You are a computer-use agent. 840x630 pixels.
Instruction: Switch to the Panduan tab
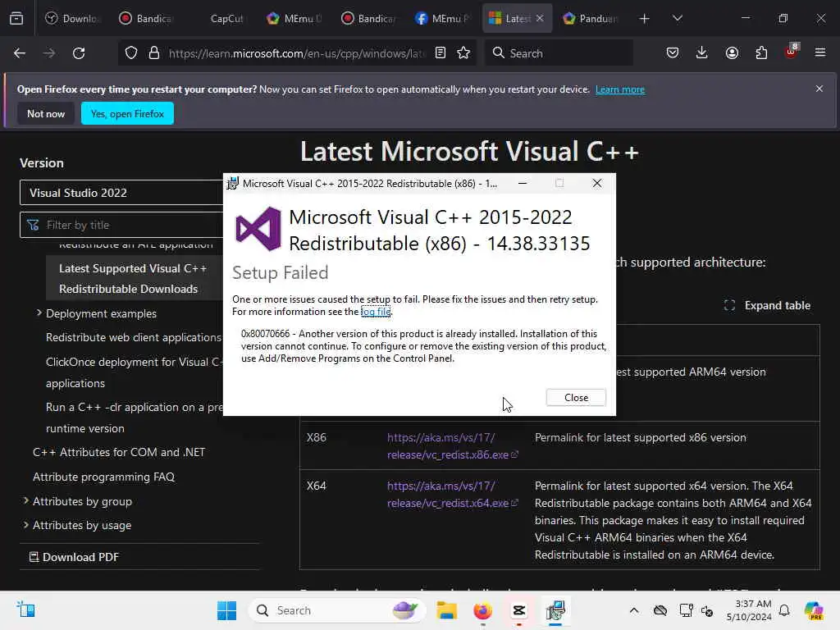[x=591, y=19]
